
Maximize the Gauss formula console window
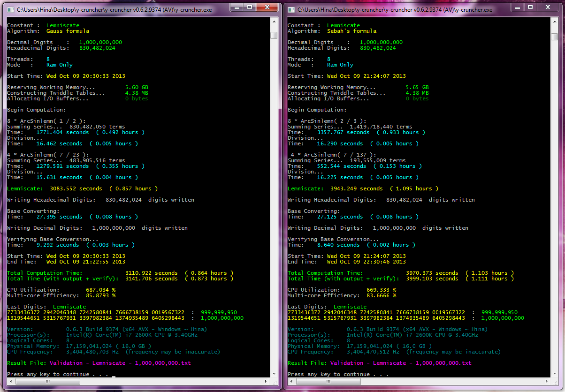coord(249,7)
